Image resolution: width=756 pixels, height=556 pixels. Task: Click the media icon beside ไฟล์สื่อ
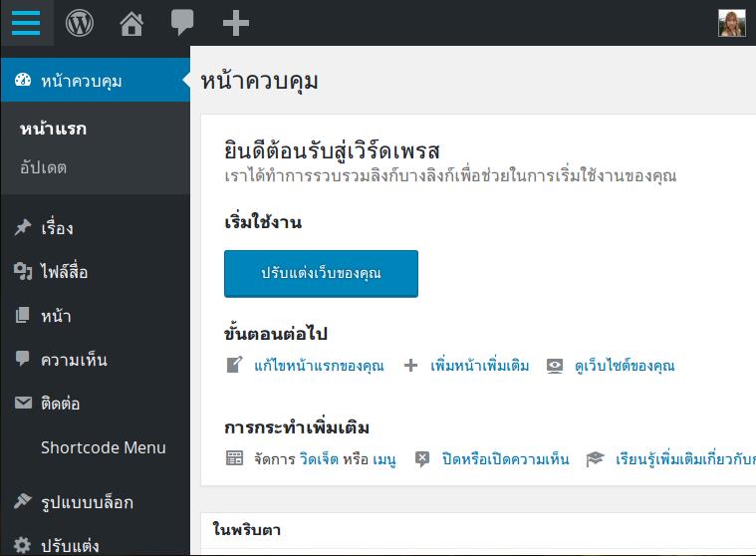tap(23, 271)
